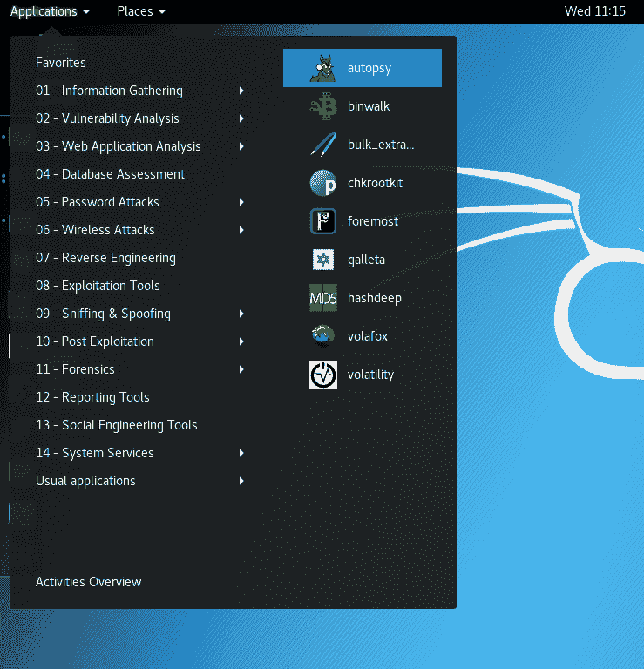Expand the Usual applications submenu arrow
This screenshot has height=669, width=644.
click(x=241, y=481)
